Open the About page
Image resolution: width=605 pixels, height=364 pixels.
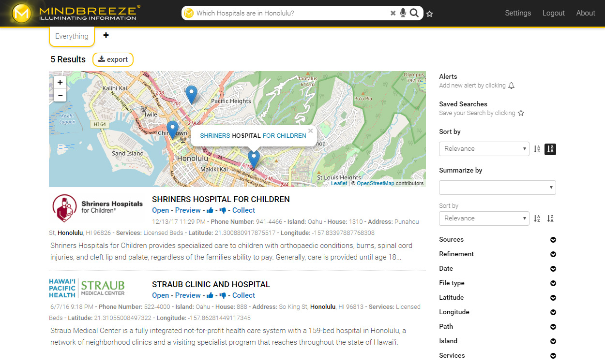586,13
